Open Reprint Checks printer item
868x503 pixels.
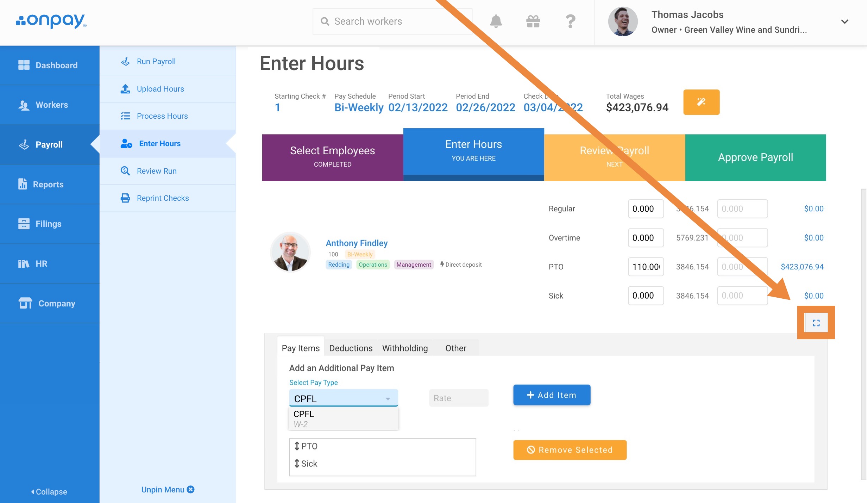[163, 198]
